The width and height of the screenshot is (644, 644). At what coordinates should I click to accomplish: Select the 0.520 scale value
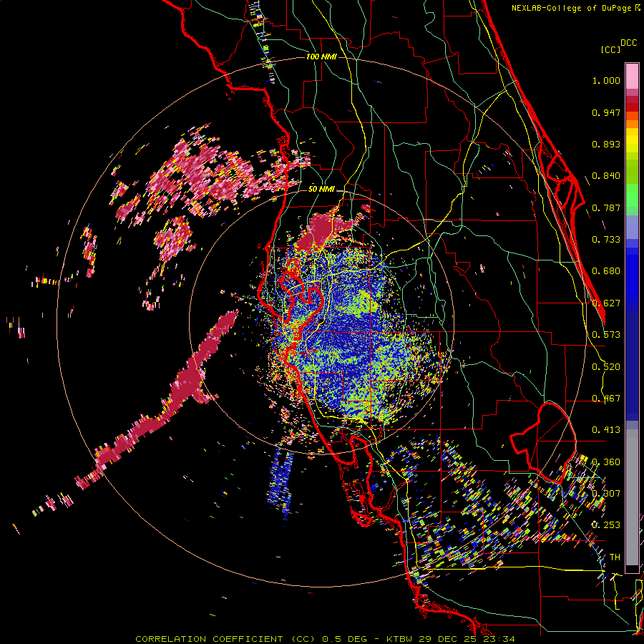pyautogui.click(x=606, y=367)
